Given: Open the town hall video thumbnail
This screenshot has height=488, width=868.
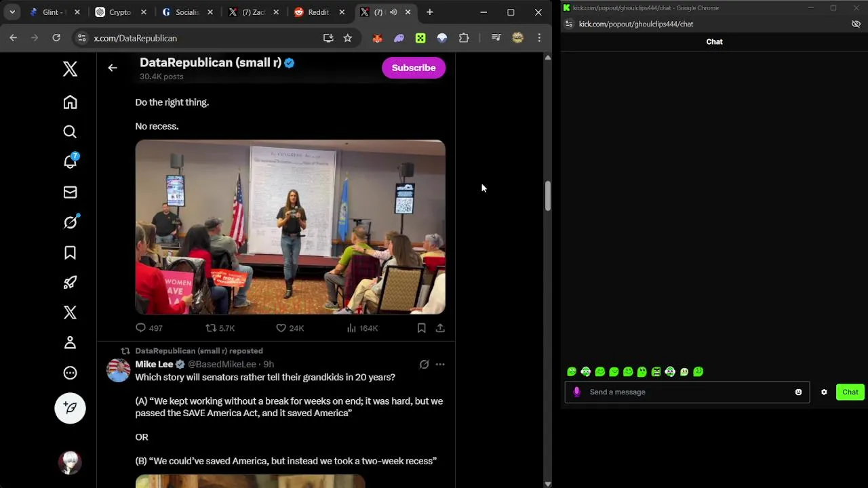Looking at the screenshot, I should pos(290,227).
